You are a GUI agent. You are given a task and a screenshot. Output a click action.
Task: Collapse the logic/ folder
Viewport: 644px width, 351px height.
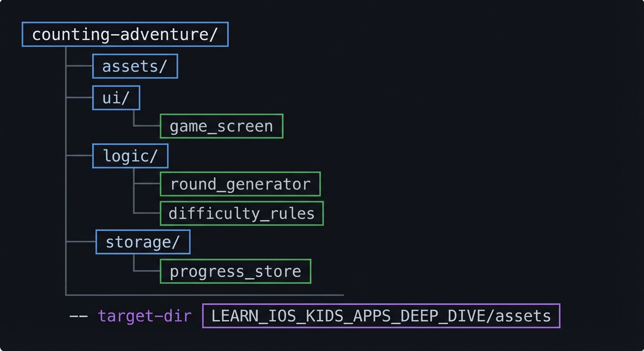coord(130,156)
